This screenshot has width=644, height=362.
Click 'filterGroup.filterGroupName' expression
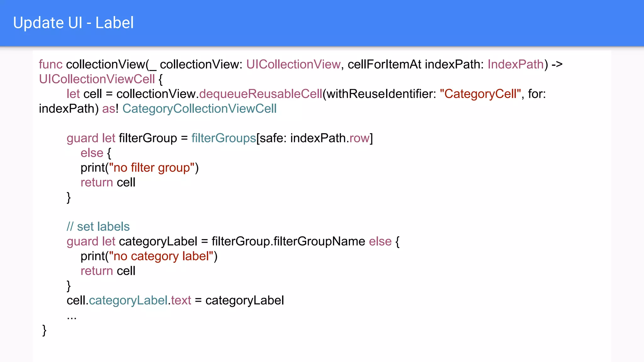[x=288, y=241]
